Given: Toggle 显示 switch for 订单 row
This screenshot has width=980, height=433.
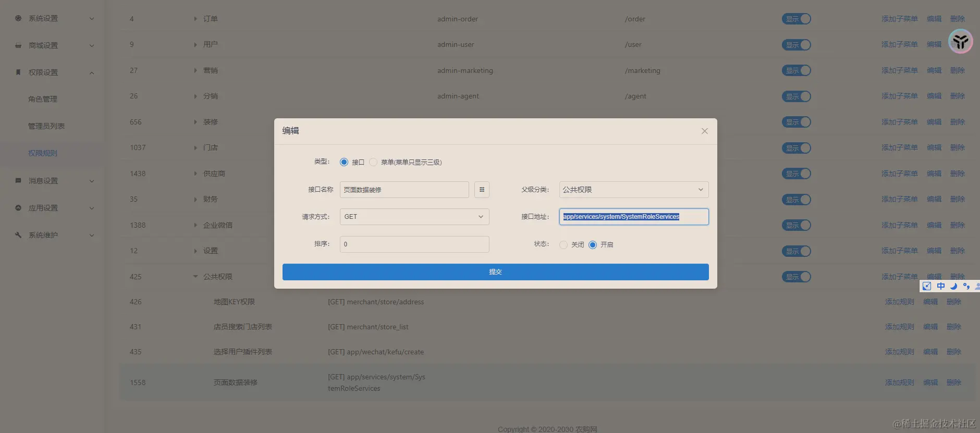Looking at the screenshot, I should tap(797, 19).
